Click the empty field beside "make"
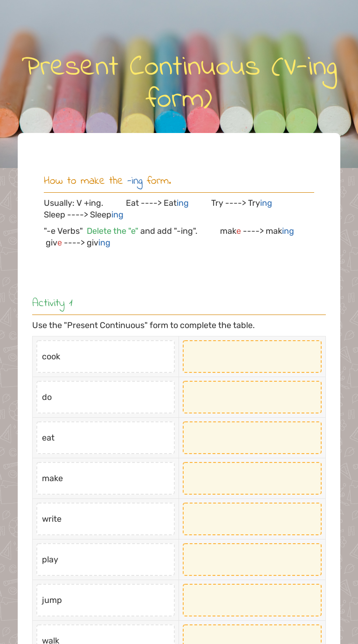Screen dimensions: 358x644 point(252,478)
